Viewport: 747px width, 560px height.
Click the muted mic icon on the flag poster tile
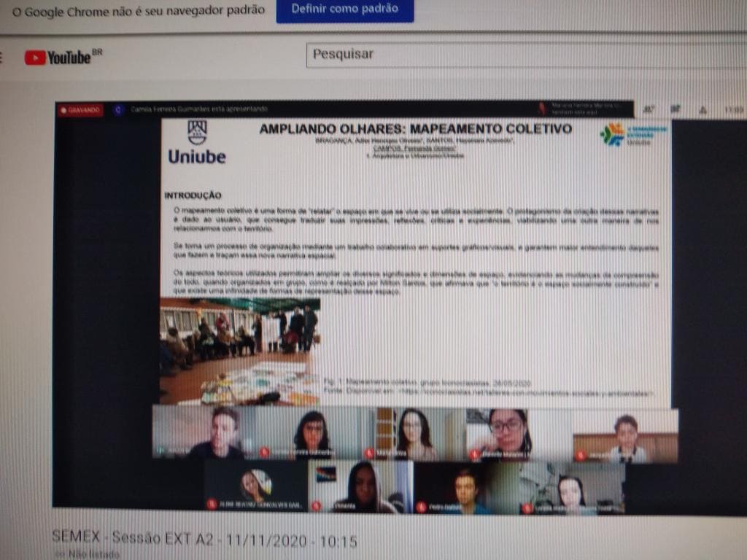pyautogui.click(x=316, y=506)
